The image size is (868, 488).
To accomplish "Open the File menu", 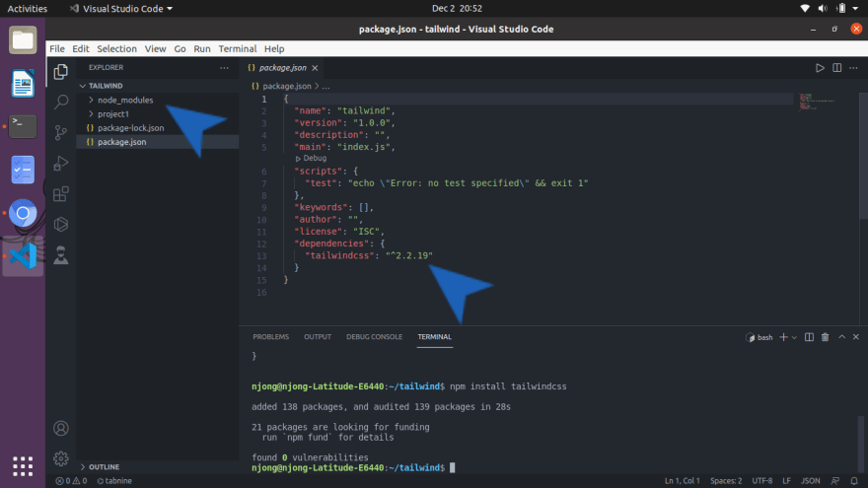I will click(57, 48).
